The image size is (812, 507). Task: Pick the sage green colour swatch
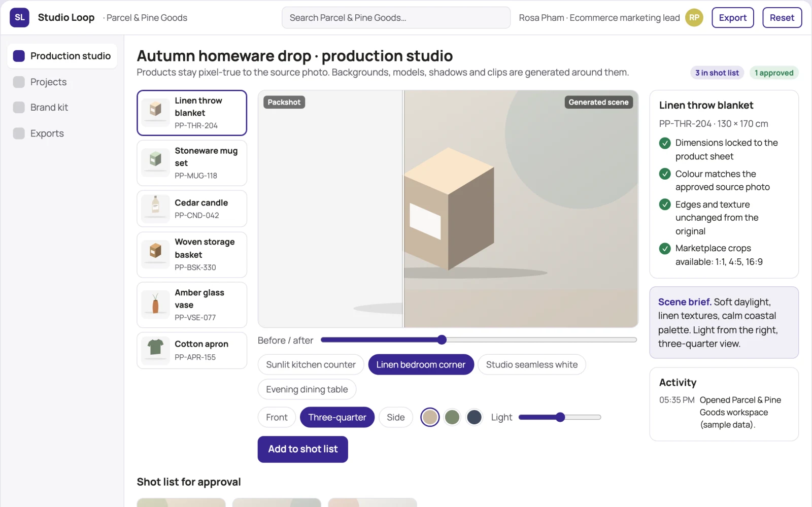452,417
